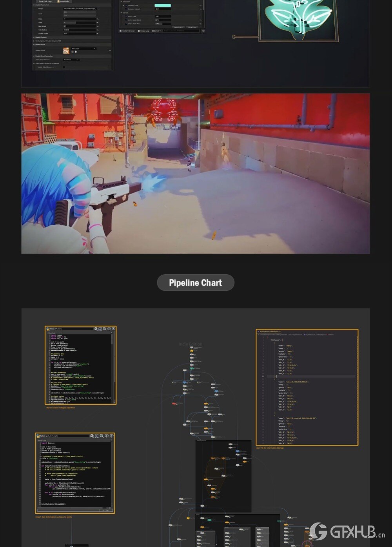The height and width of the screenshot is (547, 392).
Task: Toggle the Emission Intensity checkbox
Action: [126, 9]
